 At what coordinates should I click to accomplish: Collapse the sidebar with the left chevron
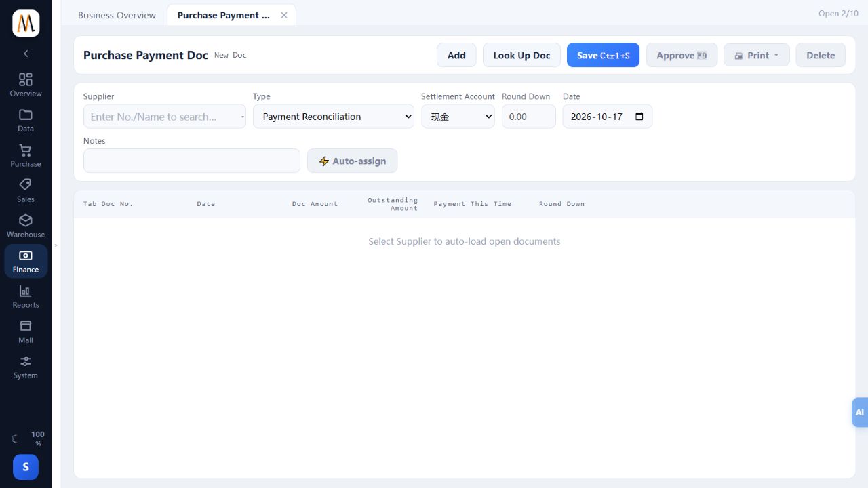(26, 54)
